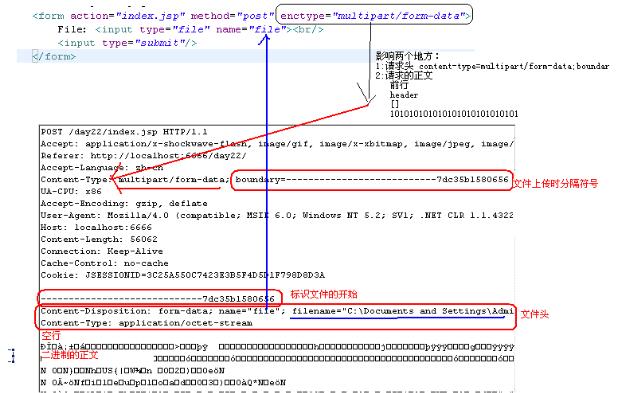Click Content-Type: multipart/form-data header
Image resolution: width=631 pixels, height=393 pixels.
[135, 179]
